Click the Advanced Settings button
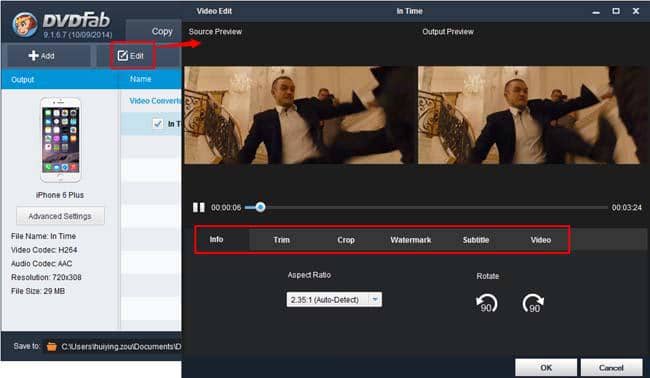This screenshot has height=378, width=650. coord(60,216)
